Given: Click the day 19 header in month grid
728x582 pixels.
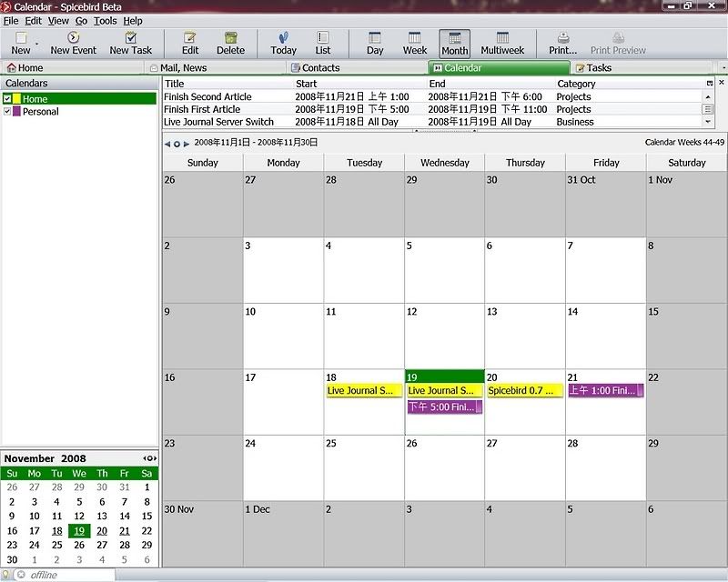Looking at the screenshot, I should click(444, 376).
